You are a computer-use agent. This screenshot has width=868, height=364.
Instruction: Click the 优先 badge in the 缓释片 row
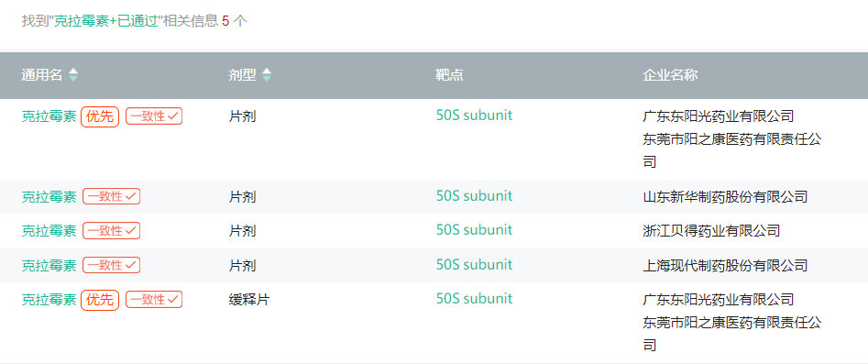(x=100, y=301)
